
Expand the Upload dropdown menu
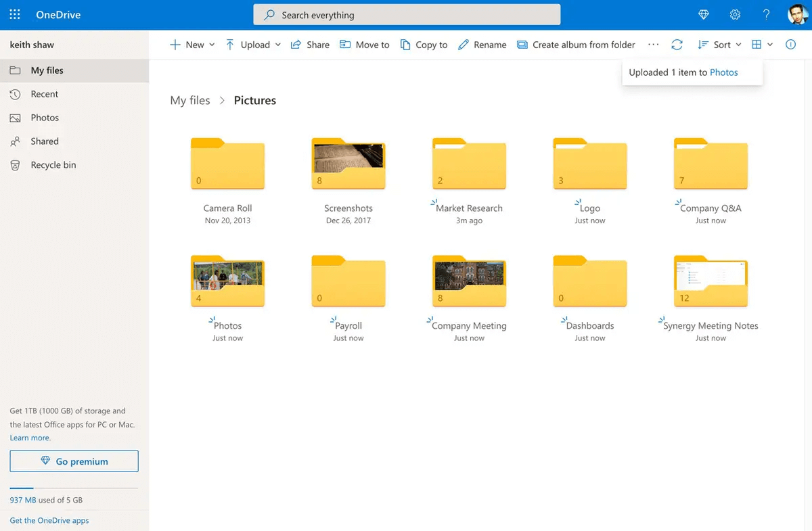[x=253, y=45]
